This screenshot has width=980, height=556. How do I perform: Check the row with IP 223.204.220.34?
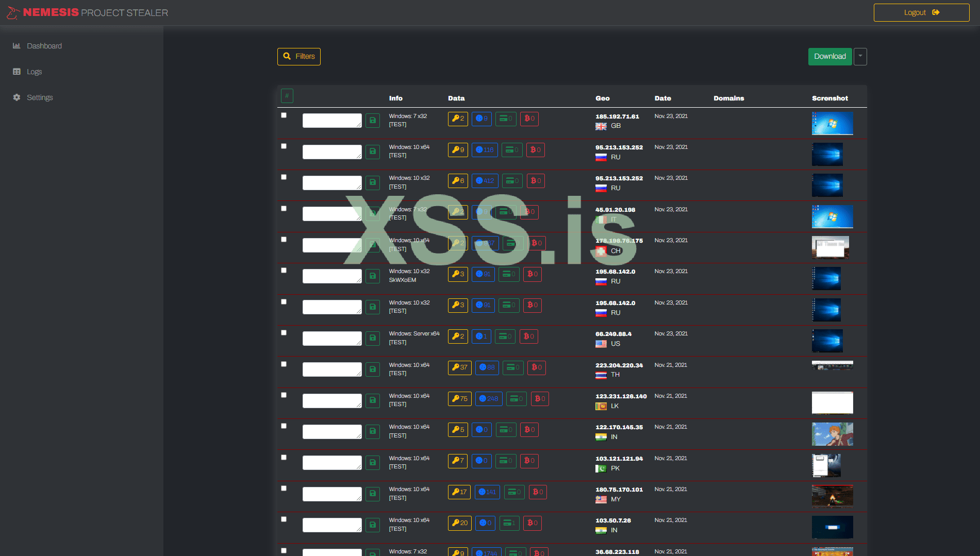pyautogui.click(x=284, y=364)
